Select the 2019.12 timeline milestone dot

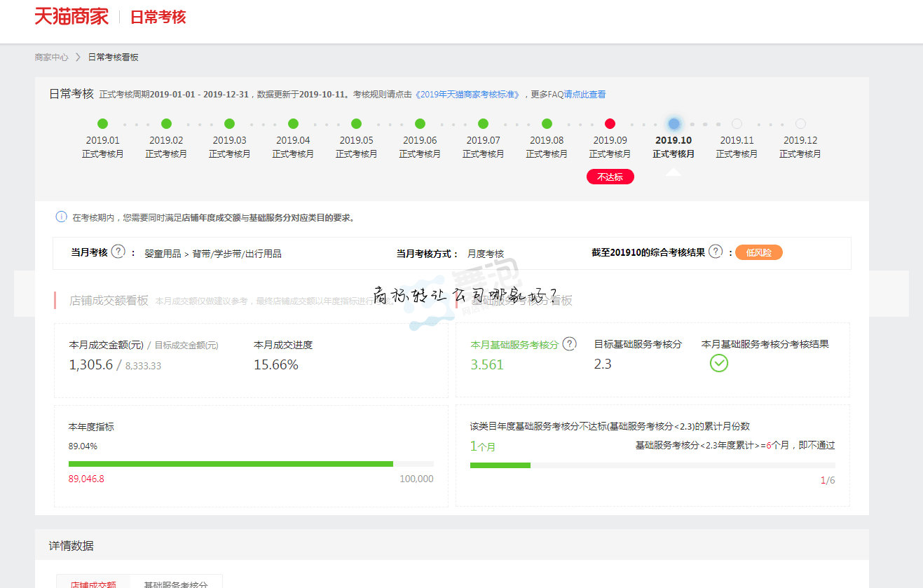tap(800, 123)
